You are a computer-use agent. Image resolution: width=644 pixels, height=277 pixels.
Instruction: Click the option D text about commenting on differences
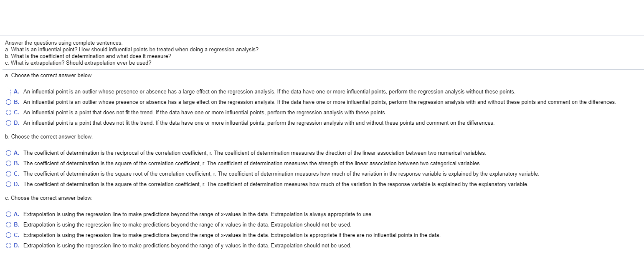click(259, 123)
